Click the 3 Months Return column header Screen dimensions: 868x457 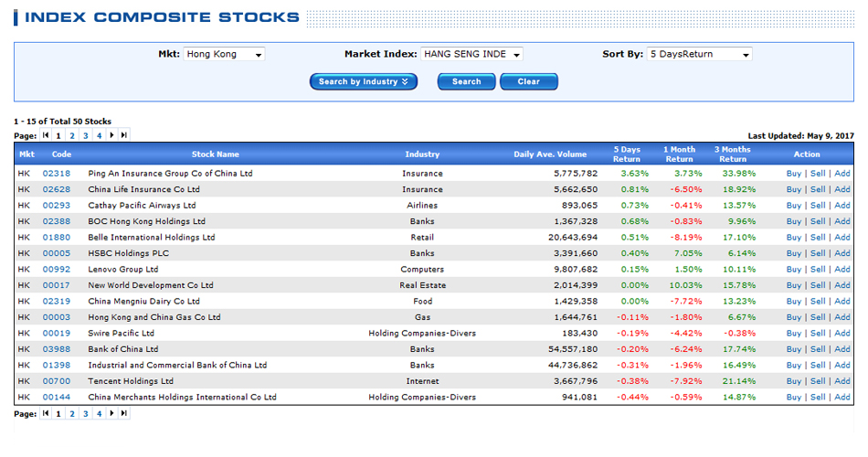[733, 154]
